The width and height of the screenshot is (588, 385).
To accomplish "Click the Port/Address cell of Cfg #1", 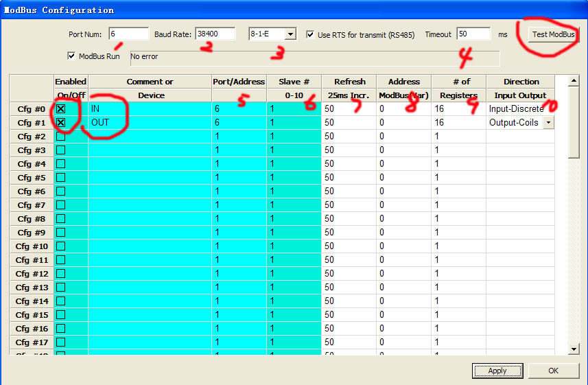I will [239, 123].
